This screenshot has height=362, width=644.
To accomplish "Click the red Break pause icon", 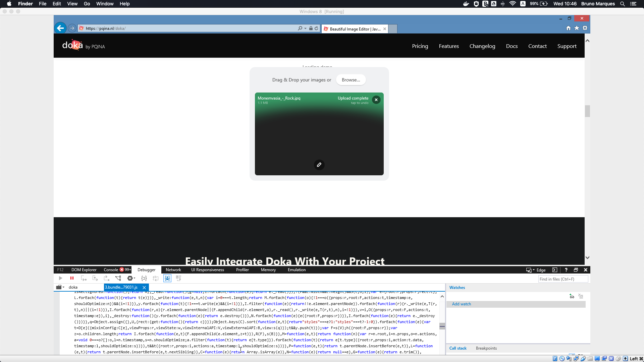I will (72, 278).
